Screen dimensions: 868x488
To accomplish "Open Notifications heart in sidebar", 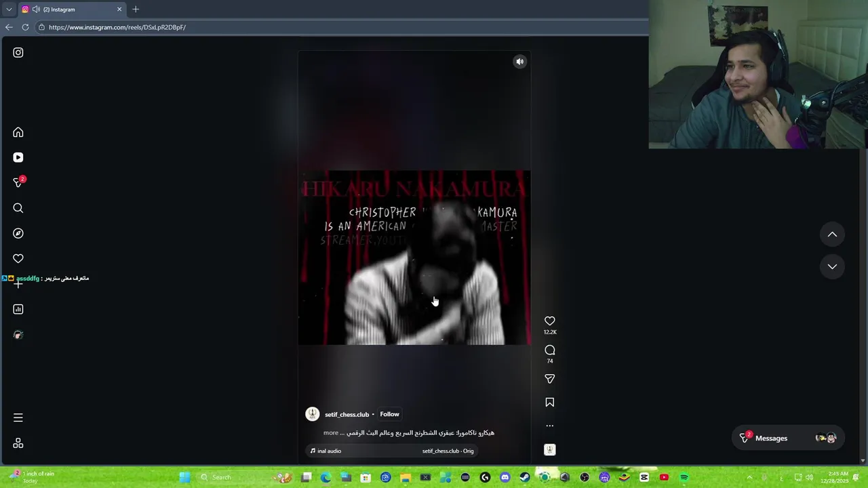I will pos(18,258).
